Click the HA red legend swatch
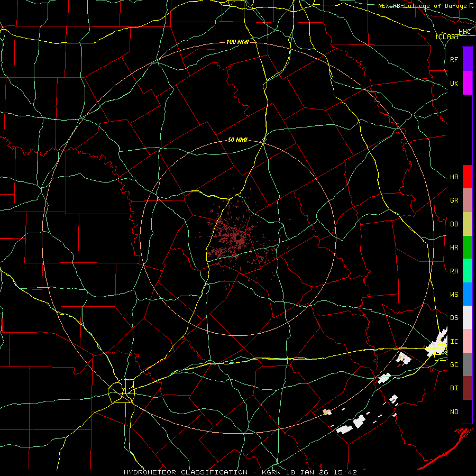This screenshot has height=476, width=476. click(x=467, y=177)
